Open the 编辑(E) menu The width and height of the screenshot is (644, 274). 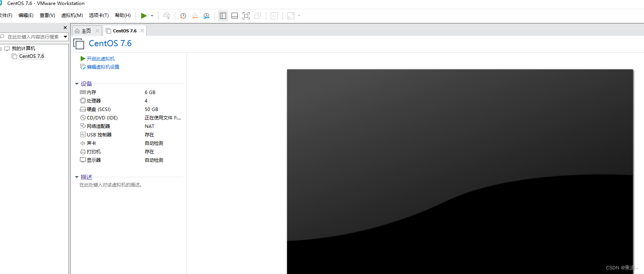[x=26, y=15]
